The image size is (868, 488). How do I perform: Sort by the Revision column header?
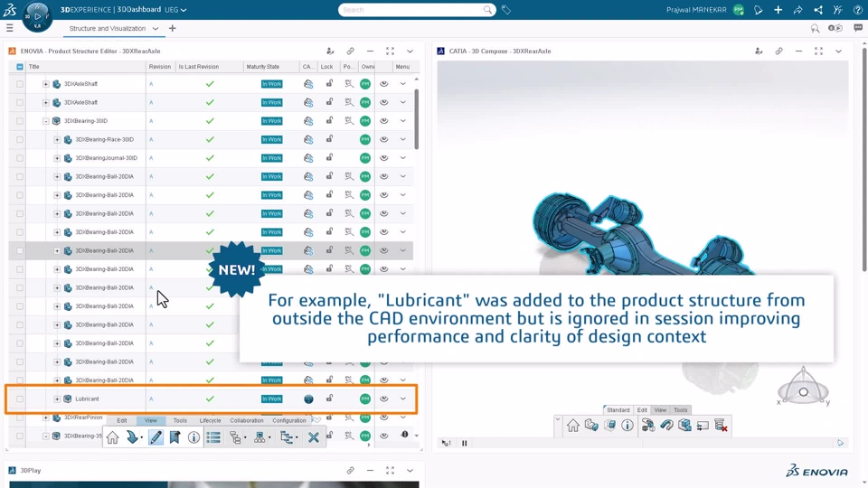click(159, 66)
